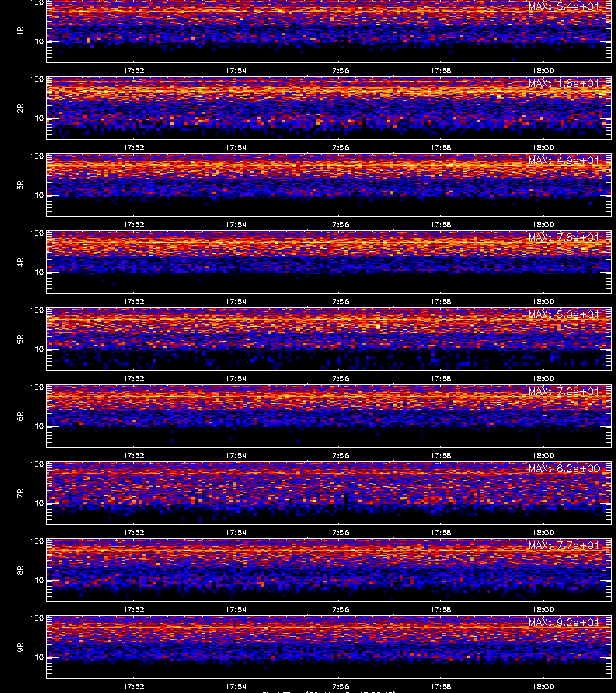Click the '100' y-axis tick of panel 6R
Viewport: 616px width, 693px height.
click(37, 387)
